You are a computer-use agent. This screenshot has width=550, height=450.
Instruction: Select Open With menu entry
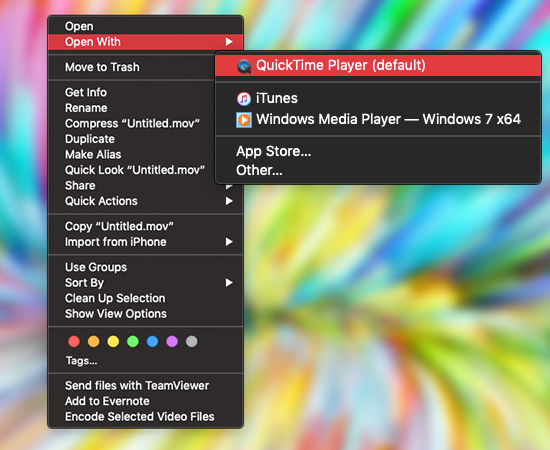[x=146, y=42]
